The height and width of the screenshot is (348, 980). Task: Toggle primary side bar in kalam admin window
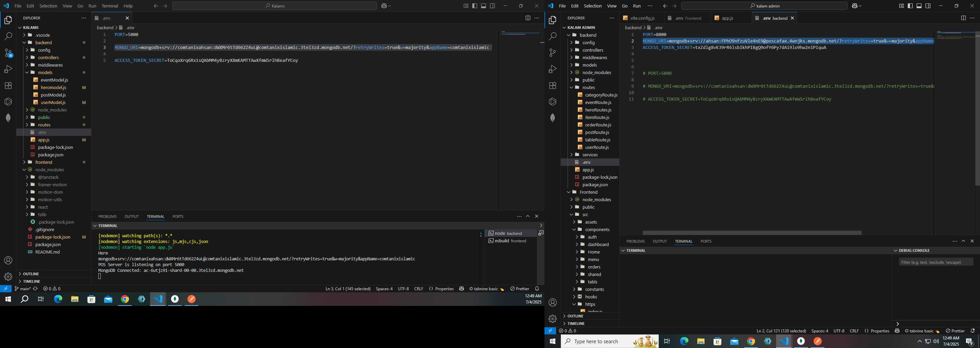(910, 6)
